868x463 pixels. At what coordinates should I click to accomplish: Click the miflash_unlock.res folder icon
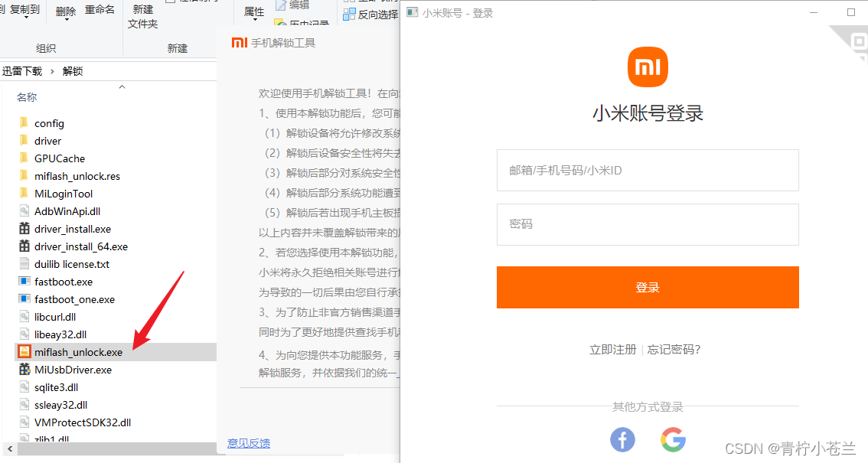pos(24,176)
